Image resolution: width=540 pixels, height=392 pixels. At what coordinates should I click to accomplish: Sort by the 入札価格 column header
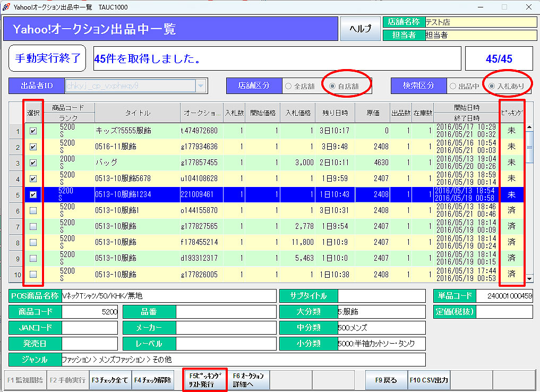tap(298, 113)
